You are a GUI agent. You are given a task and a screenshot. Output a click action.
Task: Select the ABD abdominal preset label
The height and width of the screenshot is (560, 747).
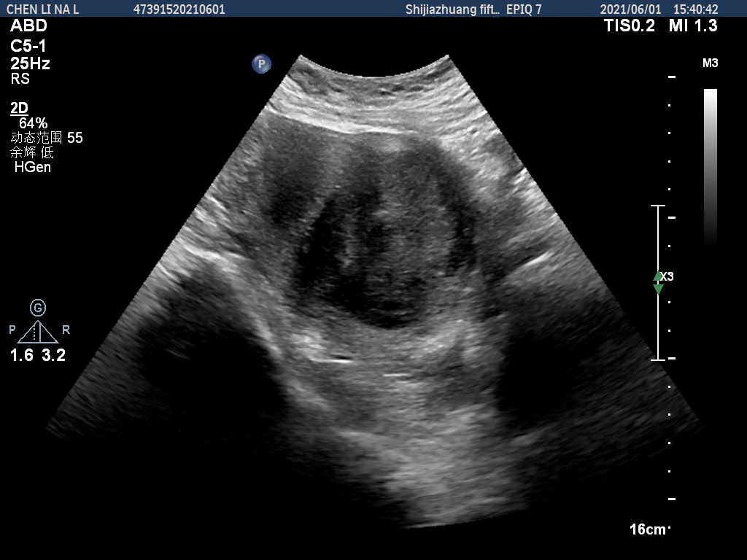[28, 26]
